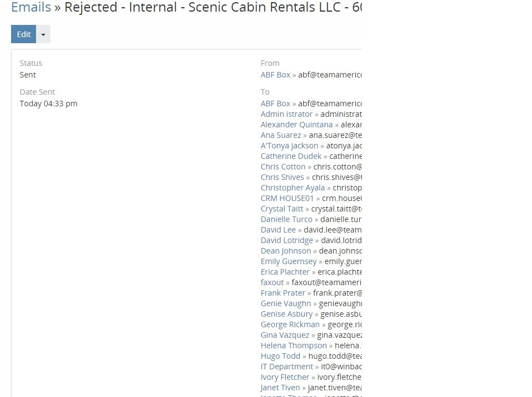Click Danielle Turco recipient link
This screenshot has width=532, height=397.
pos(287,219)
